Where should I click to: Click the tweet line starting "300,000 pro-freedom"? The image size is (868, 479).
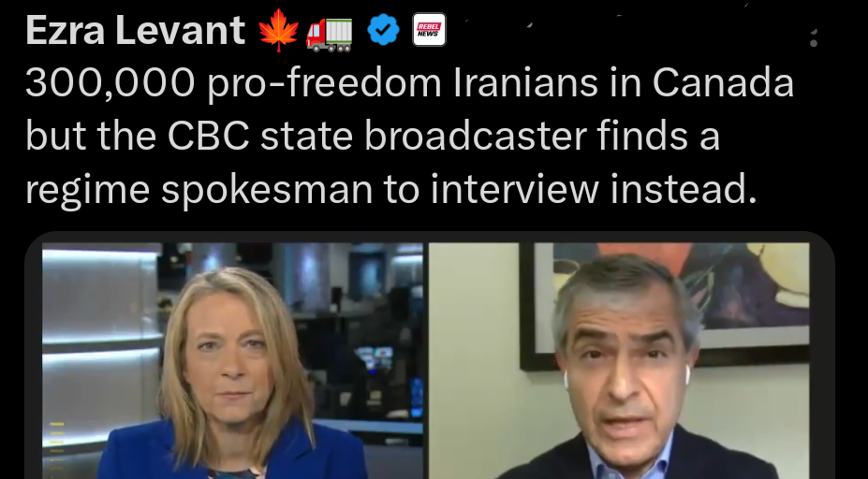[x=409, y=83]
